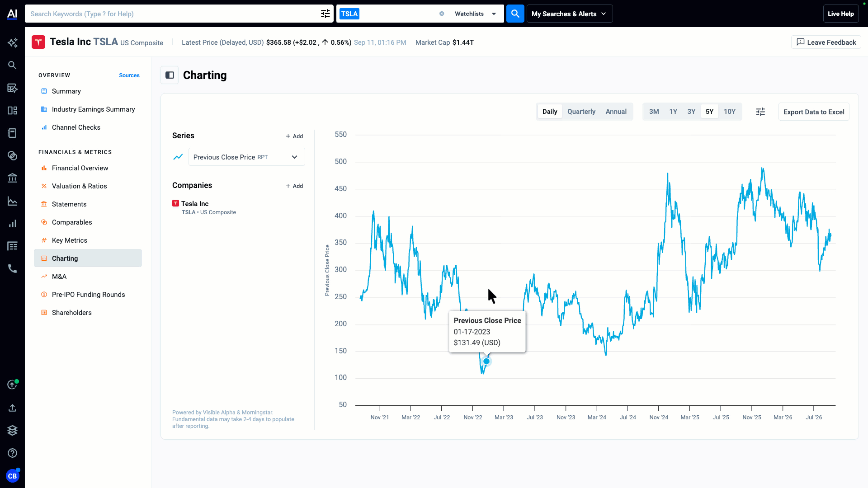This screenshot has height=488, width=868.
Task: Open the table list icon in left rail
Action: pos(12,246)
